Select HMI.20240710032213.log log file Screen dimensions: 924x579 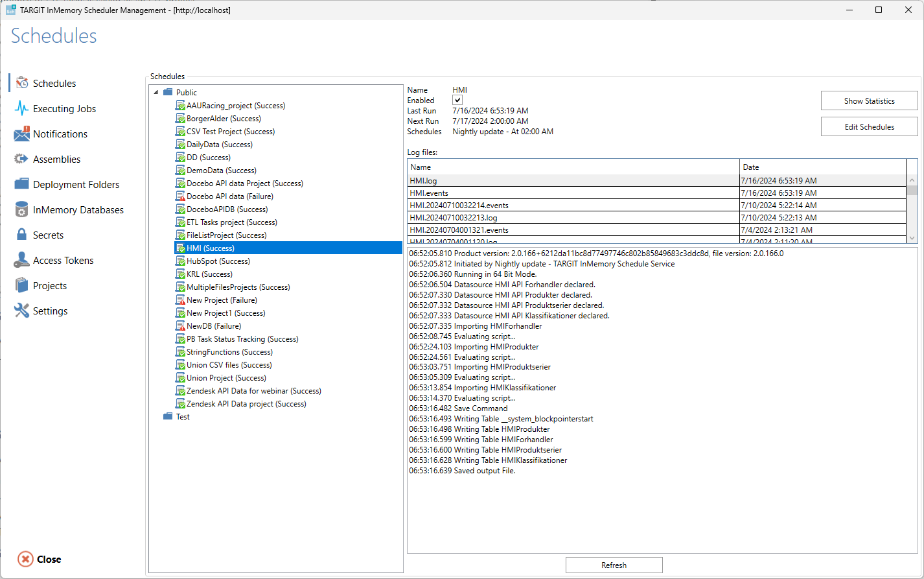point(657,218)
